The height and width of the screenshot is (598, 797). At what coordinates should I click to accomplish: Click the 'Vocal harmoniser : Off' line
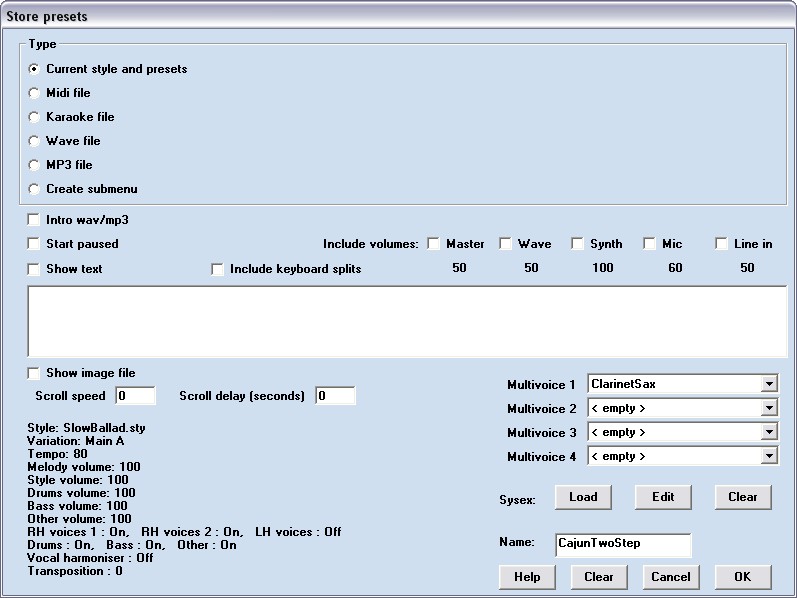(90, 558)
